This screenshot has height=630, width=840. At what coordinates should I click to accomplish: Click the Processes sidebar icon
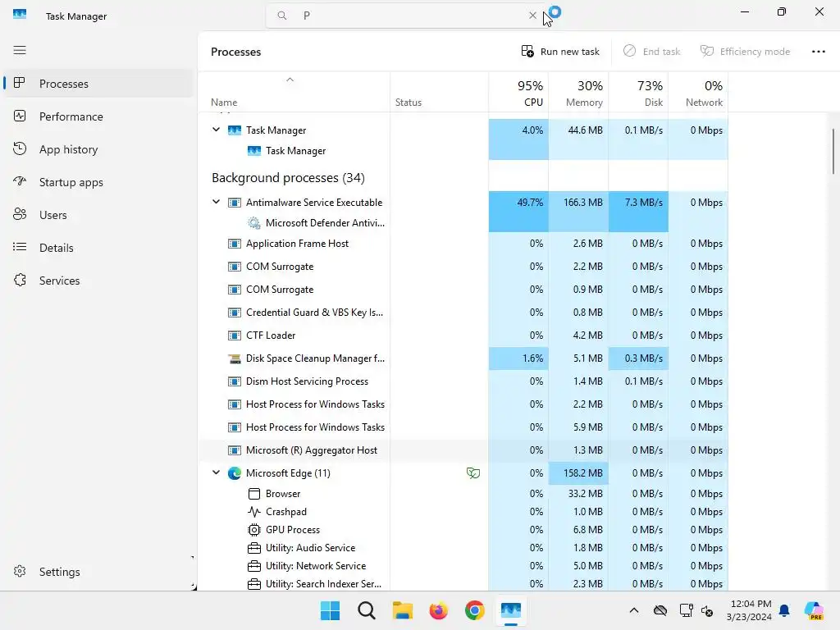pos(20,83)
